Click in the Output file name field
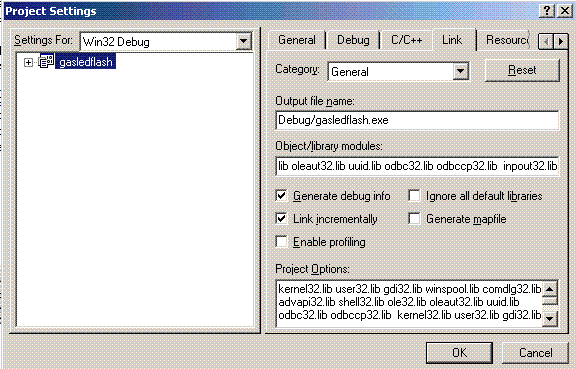This screenshot has width=576, height=369. [417, 120]
